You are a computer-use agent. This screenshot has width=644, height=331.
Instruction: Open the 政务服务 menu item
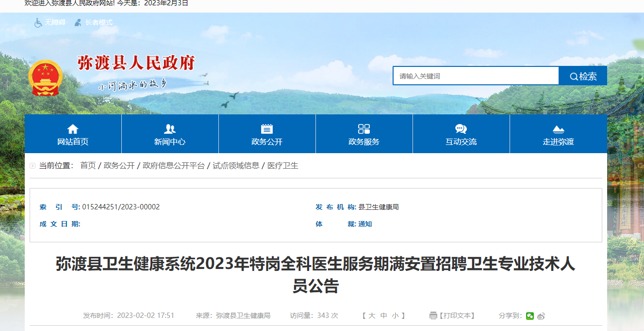(x=364, y=142)
